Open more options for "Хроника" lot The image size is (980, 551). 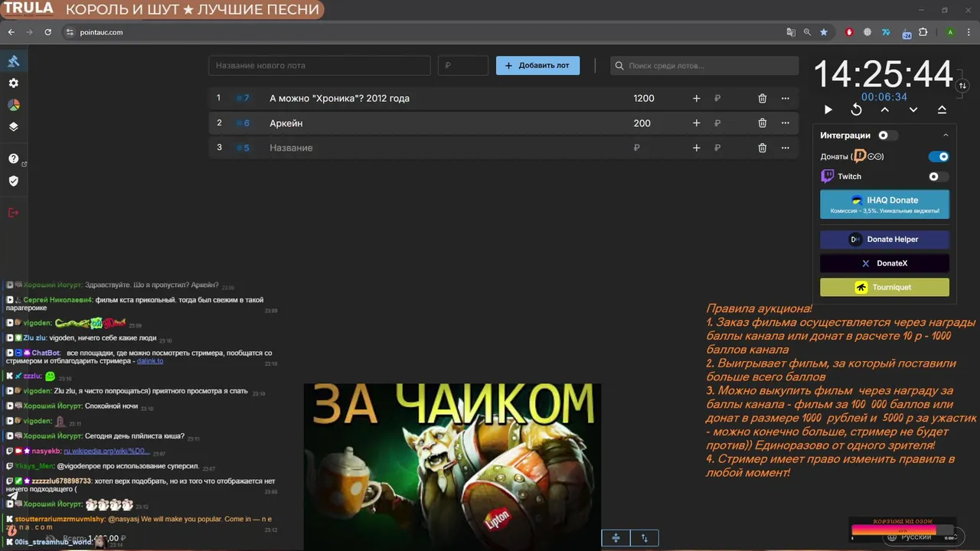click(x=785, y=98)
